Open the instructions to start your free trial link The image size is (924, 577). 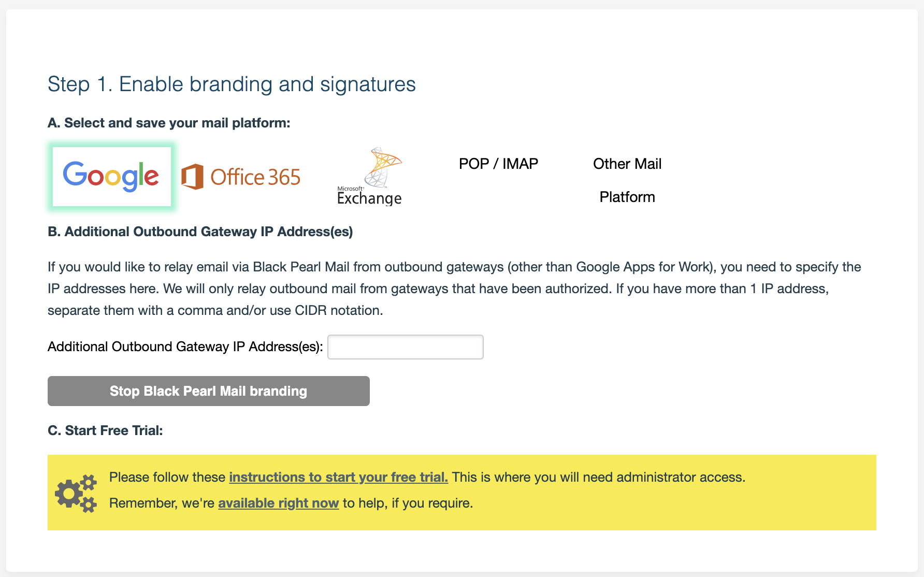[339, 477]
